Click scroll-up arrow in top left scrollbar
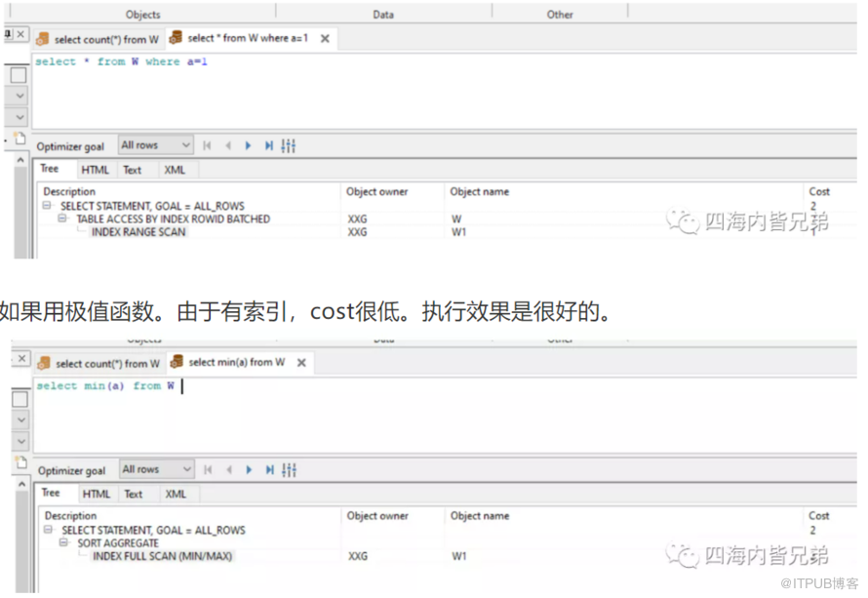 [20, 160]
